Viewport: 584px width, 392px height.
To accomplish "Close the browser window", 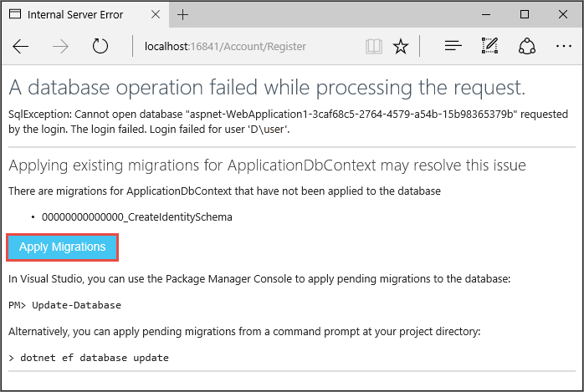I will pyautogui.click(x=562, y=14).
